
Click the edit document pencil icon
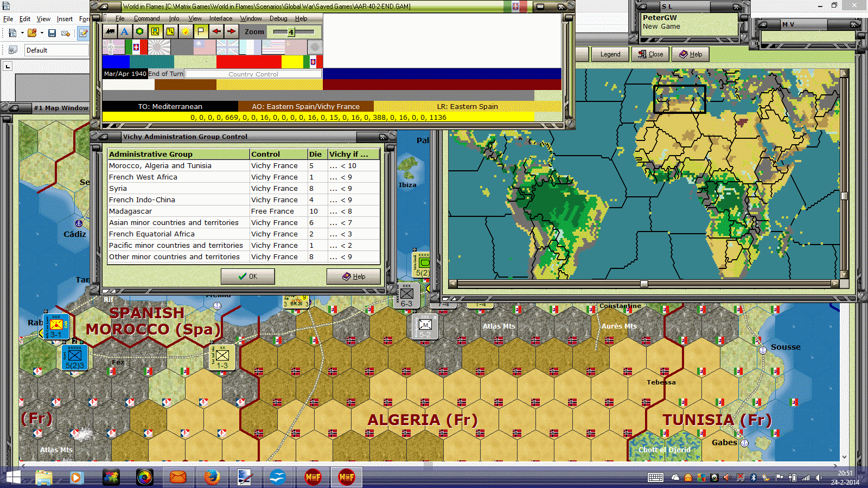coord(83,33)
